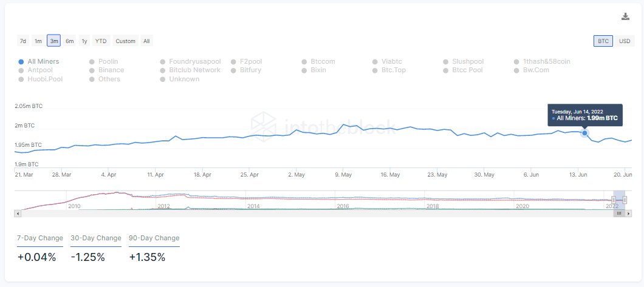Toggle the Slushpool legend marker
Image resolution: width=644 pixels, height=287 pixels.
[447, 62]
